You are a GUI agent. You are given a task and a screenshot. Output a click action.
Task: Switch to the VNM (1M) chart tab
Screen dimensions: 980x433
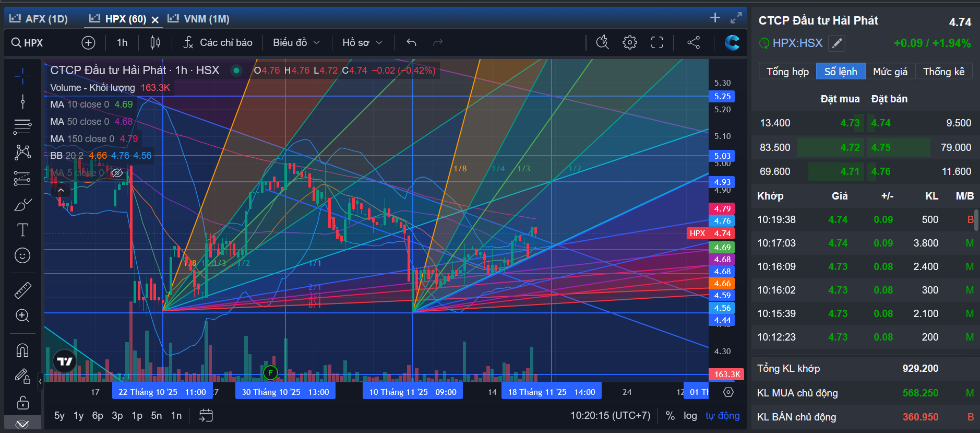(199, 19)
